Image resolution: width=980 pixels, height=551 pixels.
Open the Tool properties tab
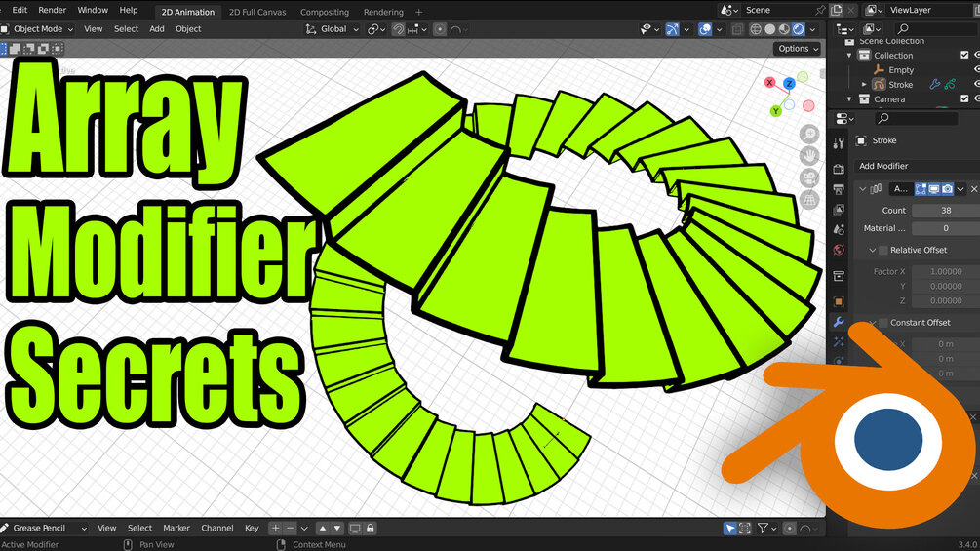[x=839, y=143]
